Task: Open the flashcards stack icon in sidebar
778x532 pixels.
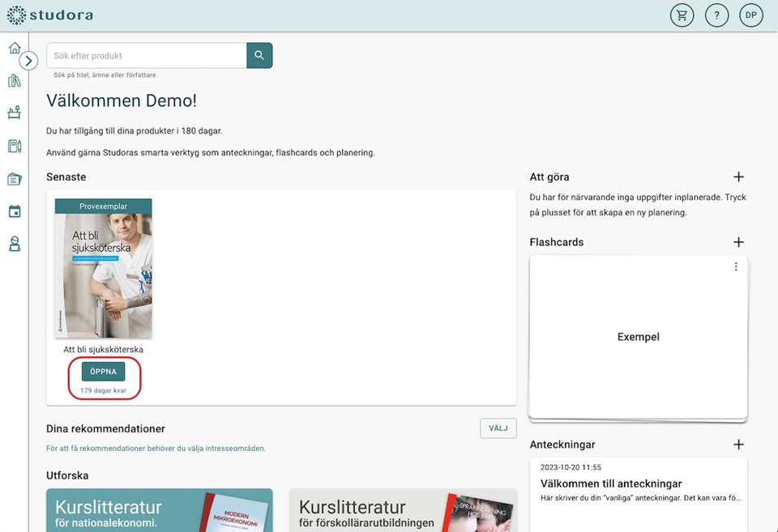Action: [14, 179]
